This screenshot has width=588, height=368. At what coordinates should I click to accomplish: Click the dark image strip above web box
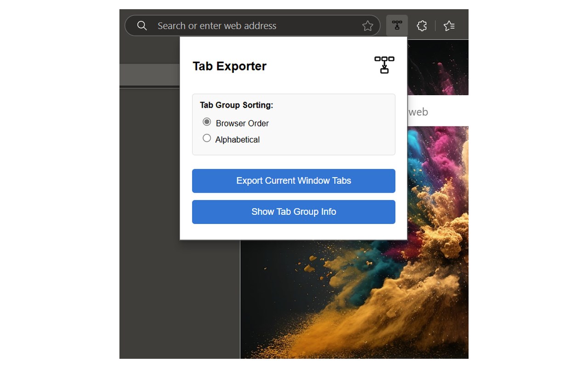[x=438, y=67]
